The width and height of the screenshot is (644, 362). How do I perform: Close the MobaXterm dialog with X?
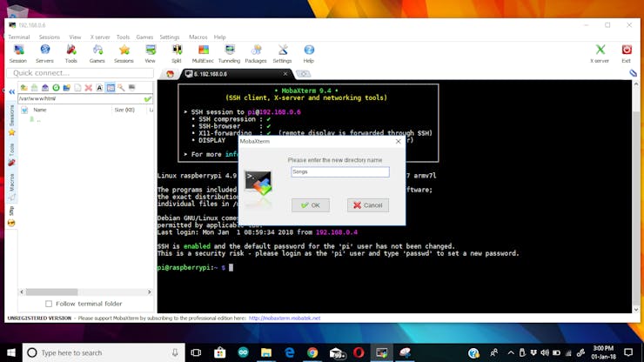(398, 141)
